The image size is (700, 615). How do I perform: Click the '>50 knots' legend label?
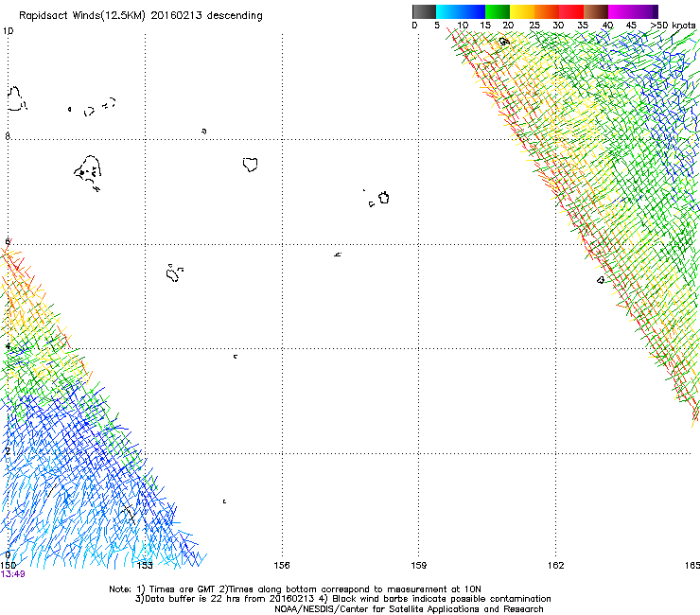pos(673,26)
